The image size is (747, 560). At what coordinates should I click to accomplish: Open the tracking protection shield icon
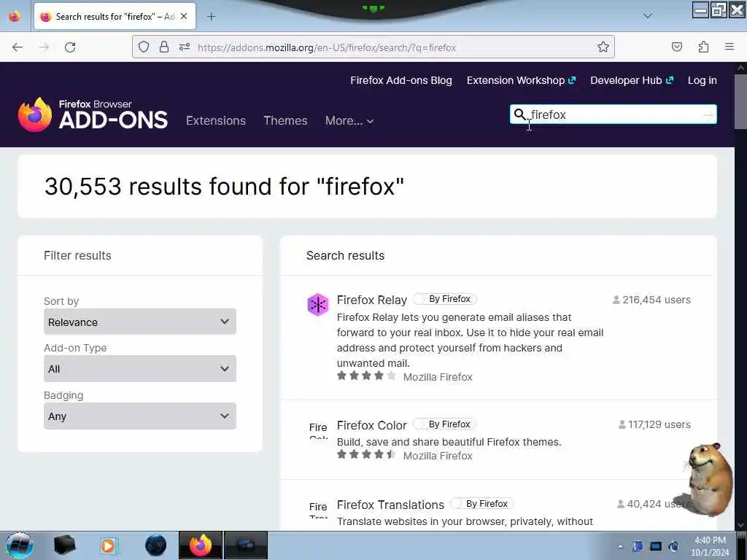144,47
